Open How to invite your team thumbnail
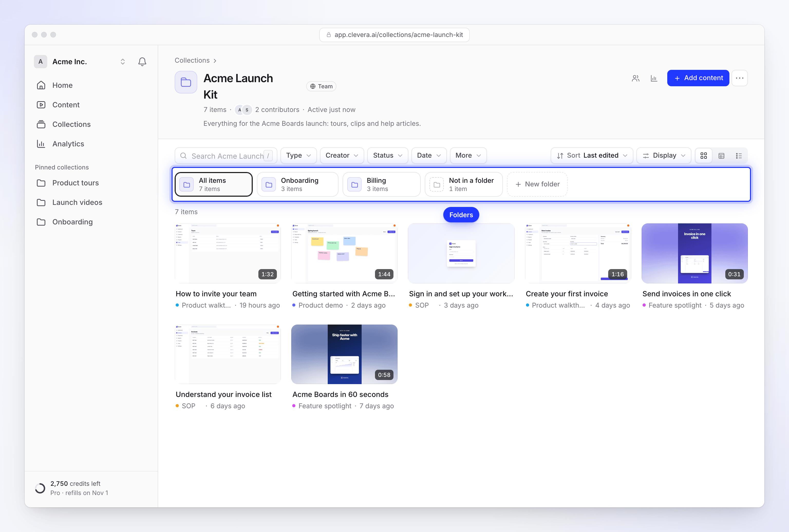The width and height of the screenshot is (789, 532). pos(228,253)
